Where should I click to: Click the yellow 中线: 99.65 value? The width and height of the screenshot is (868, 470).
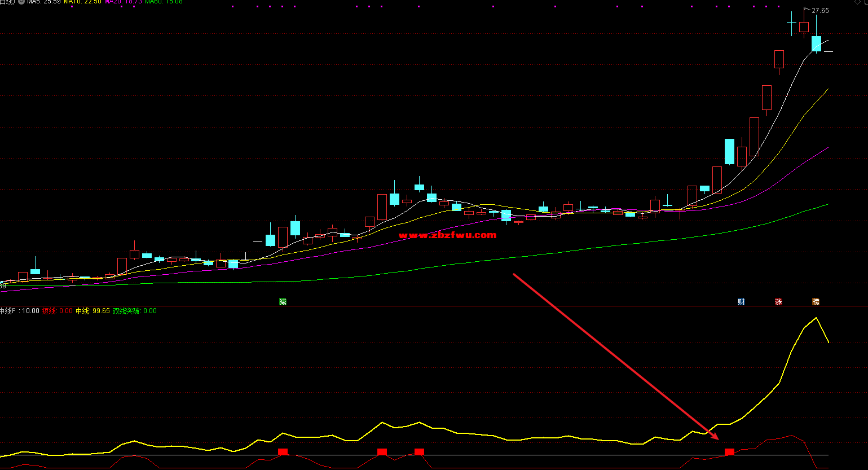pos(92,311)
